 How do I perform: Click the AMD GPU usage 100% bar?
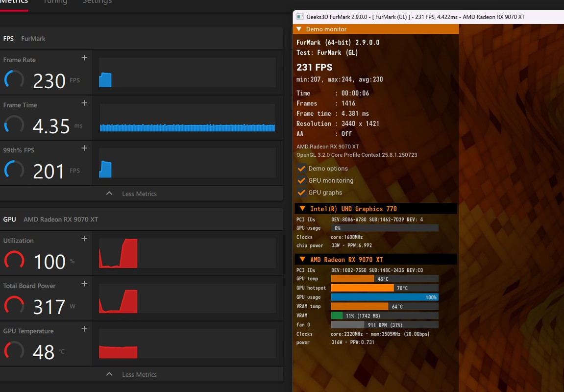point(385,297)
